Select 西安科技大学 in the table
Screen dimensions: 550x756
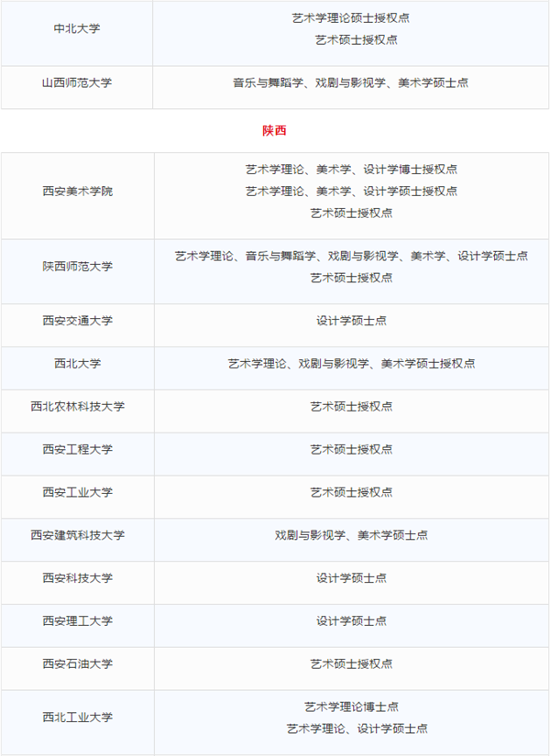77,578
